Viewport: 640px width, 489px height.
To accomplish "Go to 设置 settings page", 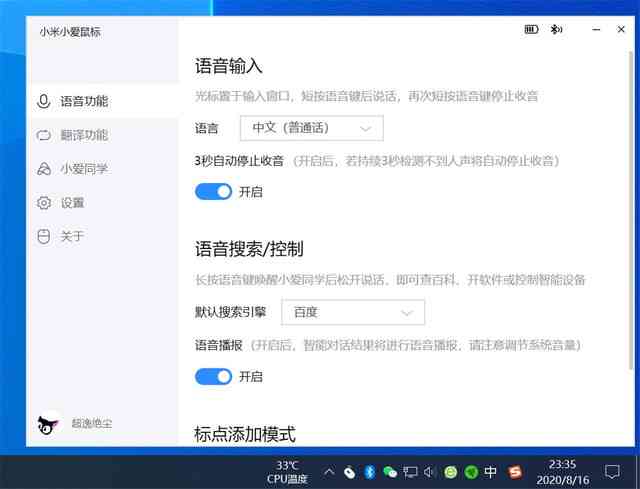I will 104,202.
